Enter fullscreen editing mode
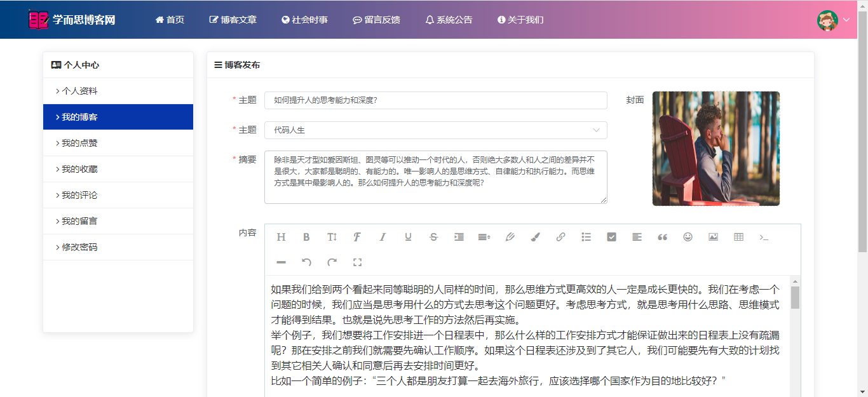868x397 pixels. [x=357, y=262]
